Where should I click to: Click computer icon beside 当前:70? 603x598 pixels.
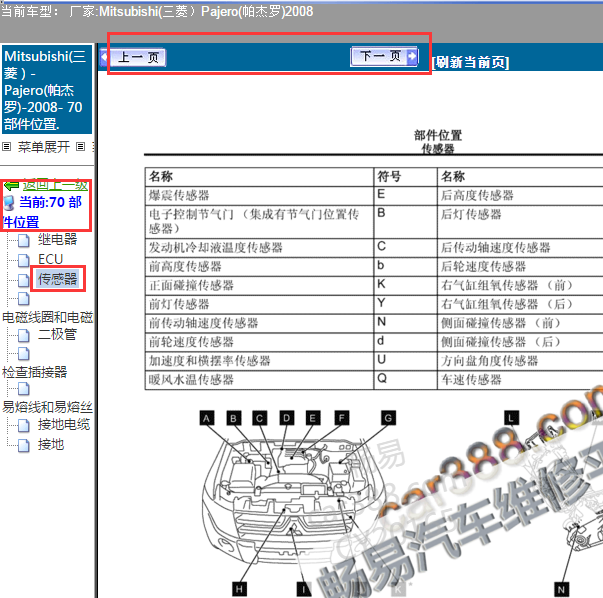point(9,203)
